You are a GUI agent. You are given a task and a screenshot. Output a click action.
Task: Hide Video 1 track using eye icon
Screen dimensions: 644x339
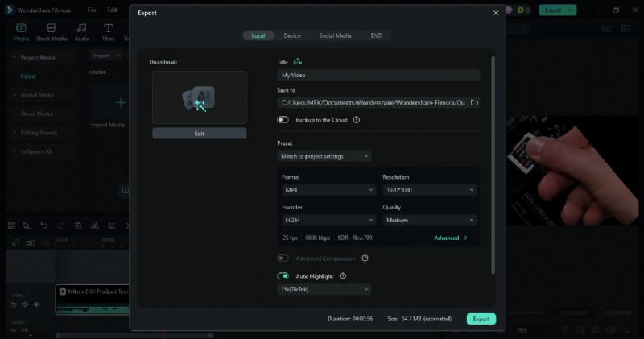(x=36, y=304)
